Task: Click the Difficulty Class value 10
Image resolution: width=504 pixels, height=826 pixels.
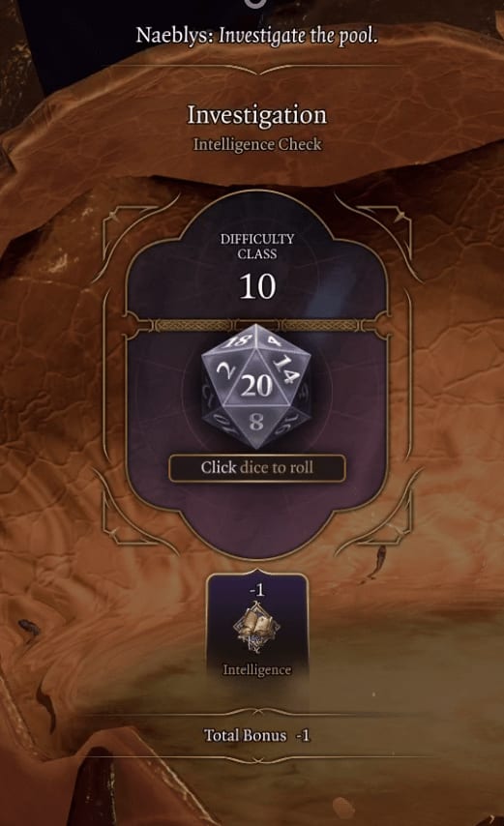Action: click(x=257, y=287)
